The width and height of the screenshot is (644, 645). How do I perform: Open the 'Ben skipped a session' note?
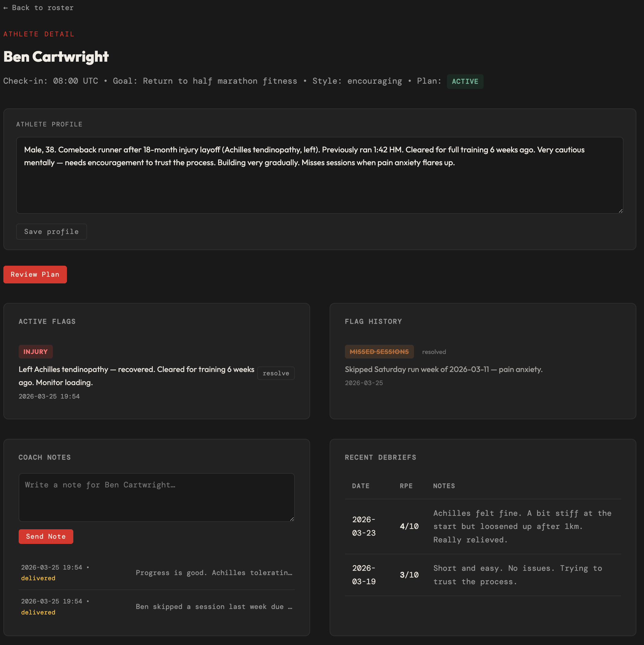tap(214, 607)
